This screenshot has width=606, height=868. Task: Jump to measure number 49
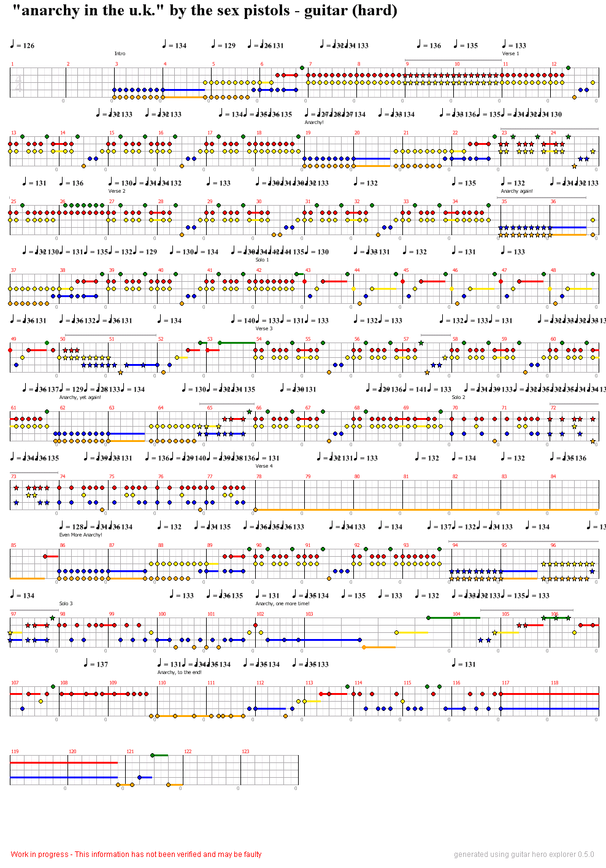(x=13, y=339)
